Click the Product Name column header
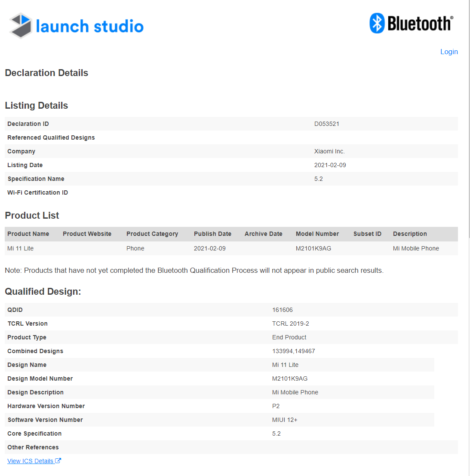 (28, 234)
